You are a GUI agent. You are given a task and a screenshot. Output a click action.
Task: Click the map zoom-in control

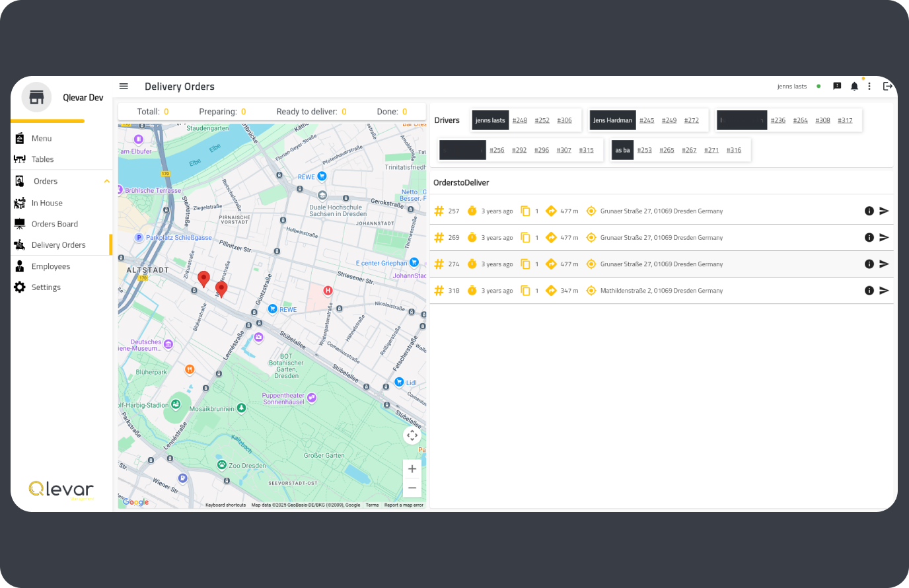[412, 468]
